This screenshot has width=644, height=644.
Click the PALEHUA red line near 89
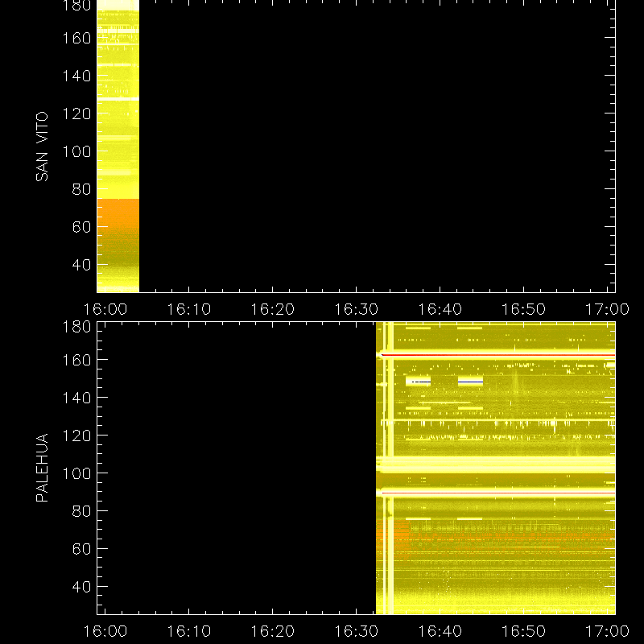[x=498, y=493]
